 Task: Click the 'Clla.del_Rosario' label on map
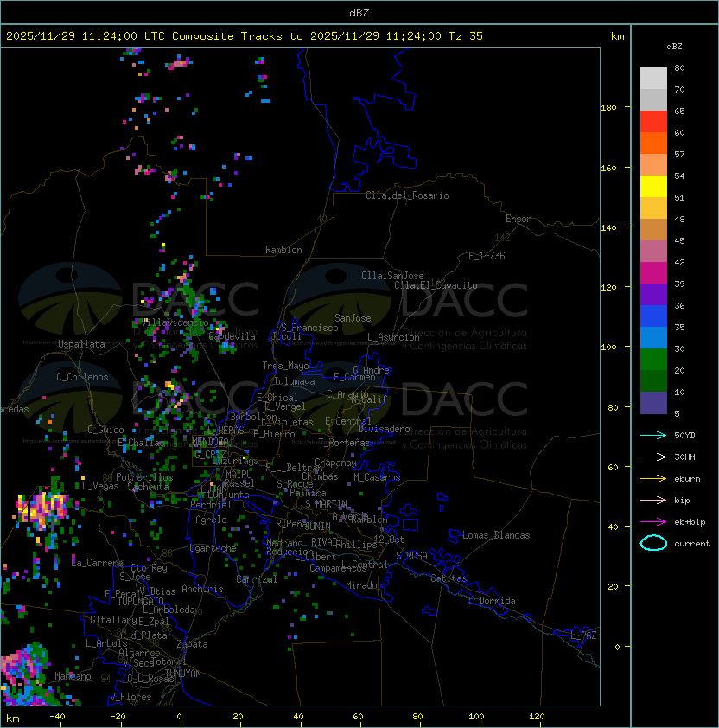[x=407, y=195]
